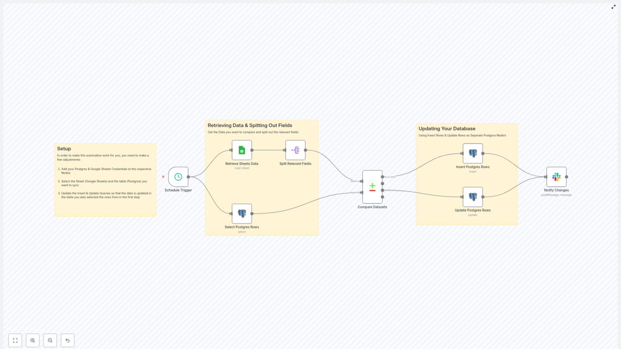Open the Split Relevant Fields node
Viewport: 621px width, 364px height.
295,150
